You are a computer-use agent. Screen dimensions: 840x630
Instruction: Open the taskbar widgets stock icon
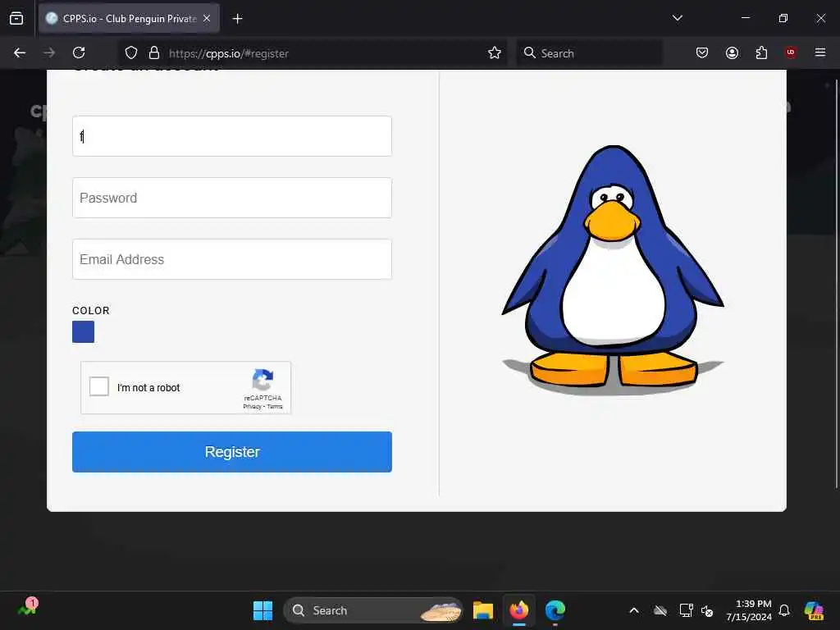coord(28,608)
